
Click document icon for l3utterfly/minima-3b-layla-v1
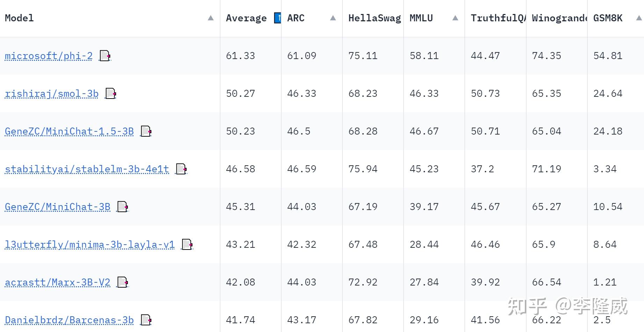click(x=187, y=245)
